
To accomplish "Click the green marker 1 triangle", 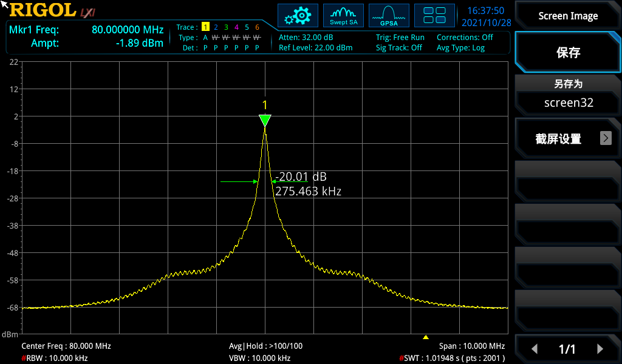I will point(265,120).
